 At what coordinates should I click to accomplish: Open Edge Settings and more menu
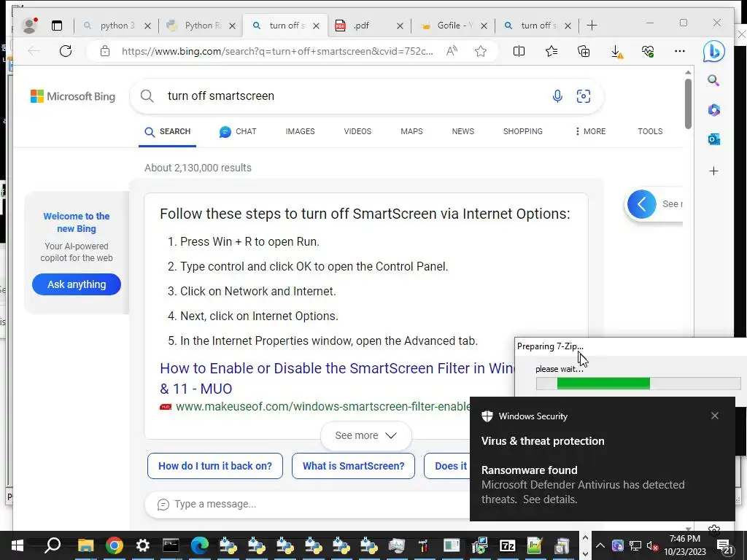tap(680, 51)
